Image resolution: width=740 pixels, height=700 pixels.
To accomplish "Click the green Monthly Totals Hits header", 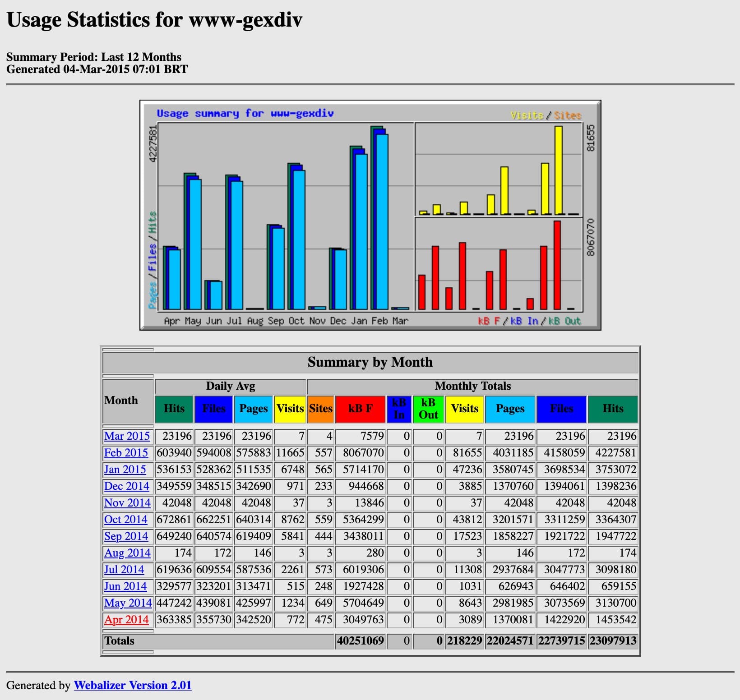I will pyautogui.click(x=613, y=409).
